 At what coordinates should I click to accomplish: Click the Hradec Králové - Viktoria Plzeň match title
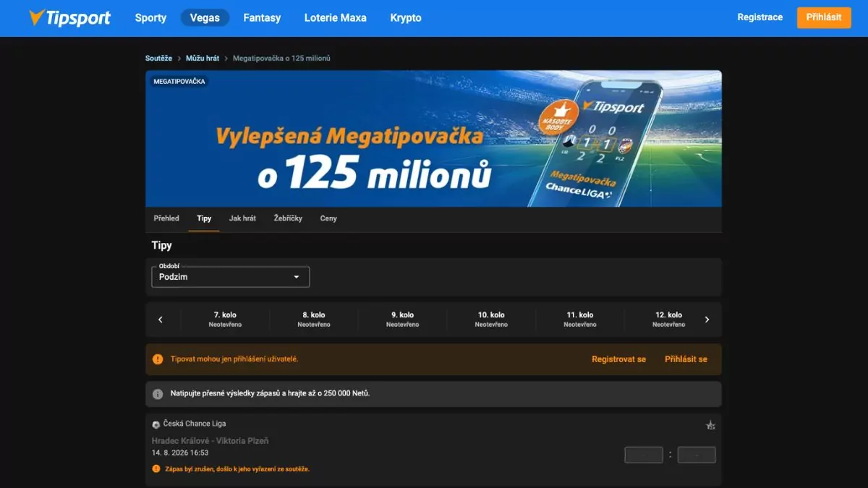[210, 441]
